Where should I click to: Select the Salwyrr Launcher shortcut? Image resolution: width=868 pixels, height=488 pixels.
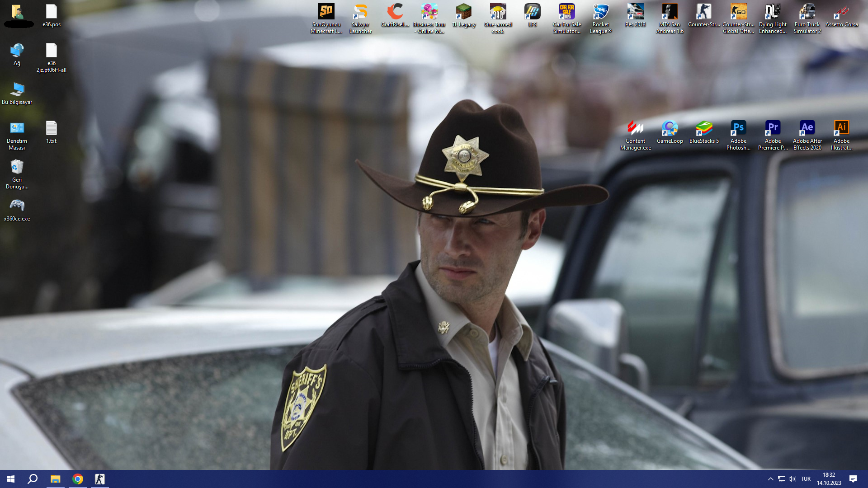361,19
